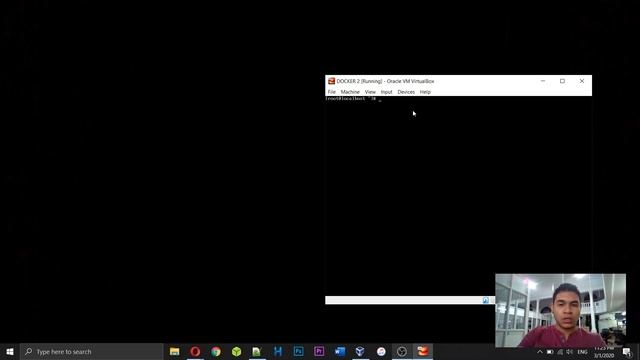Viewport: 640px width, 360px height.
Task: Maximize the DOCKER 2 VirtualBox window
Action: [x=562, y=81]
